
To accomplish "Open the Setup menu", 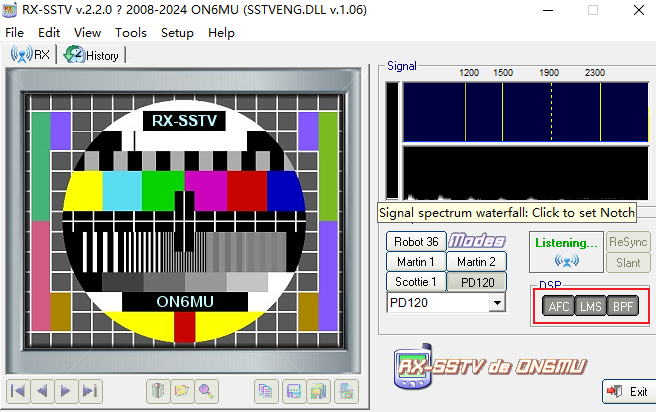I will tap(177, 33).
